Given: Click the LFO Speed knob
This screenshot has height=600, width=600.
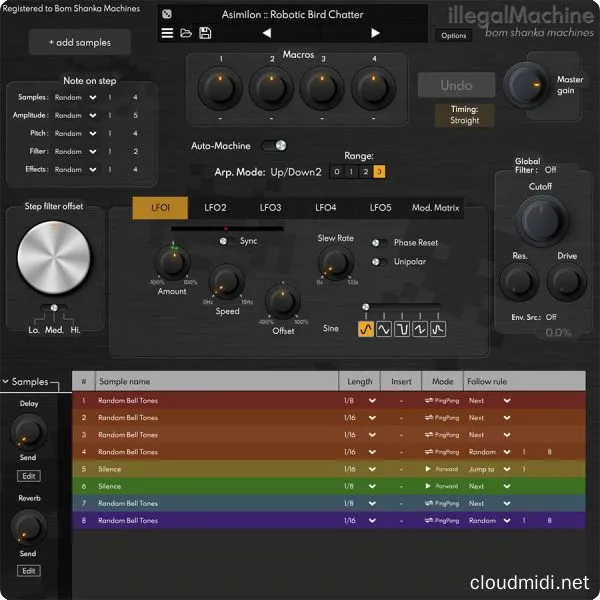Looking at the screenshot, I should pyautogui.click(x=227, y=282).
